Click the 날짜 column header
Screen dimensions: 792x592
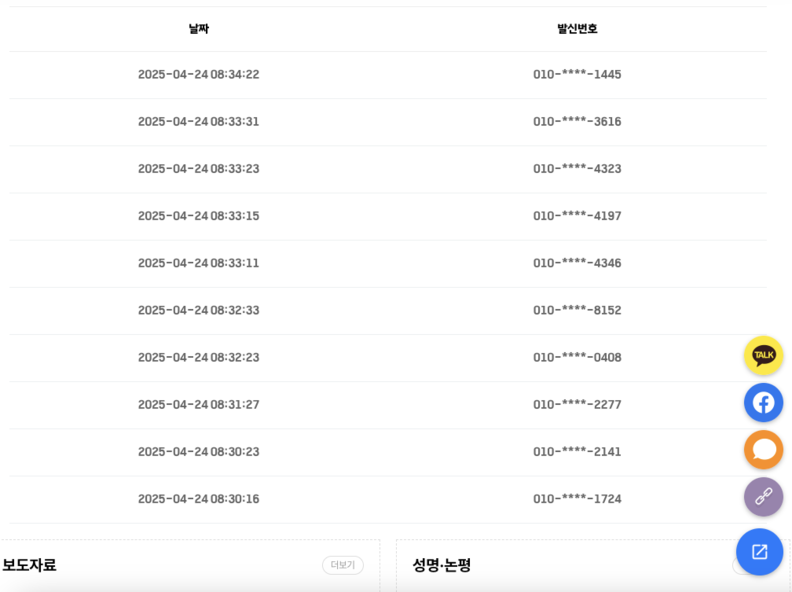(x=198, y=29)
